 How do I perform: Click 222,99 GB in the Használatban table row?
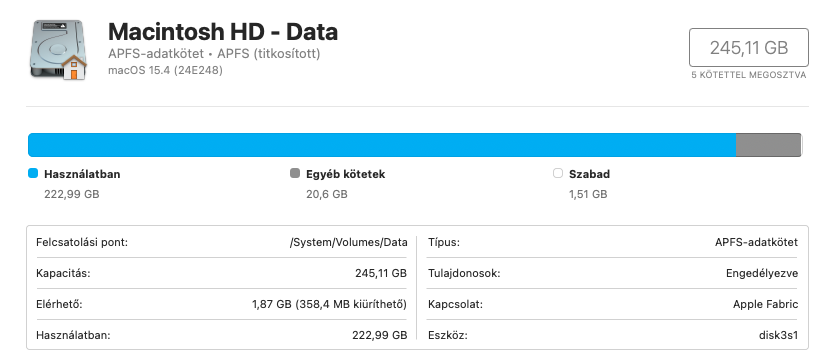coord(380,335)
